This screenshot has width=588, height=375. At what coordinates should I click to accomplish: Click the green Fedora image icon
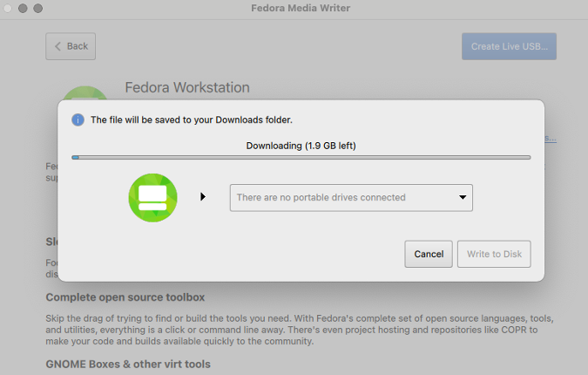[x=152, y=197]
